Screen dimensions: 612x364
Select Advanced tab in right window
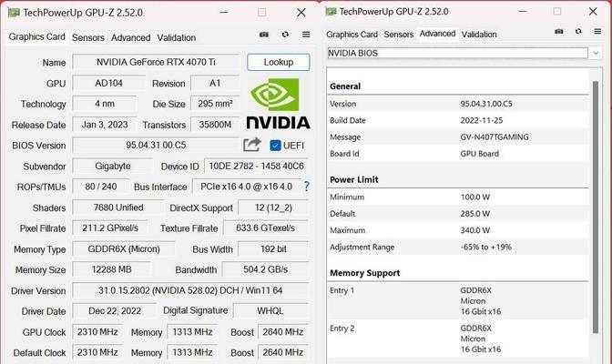437,34
